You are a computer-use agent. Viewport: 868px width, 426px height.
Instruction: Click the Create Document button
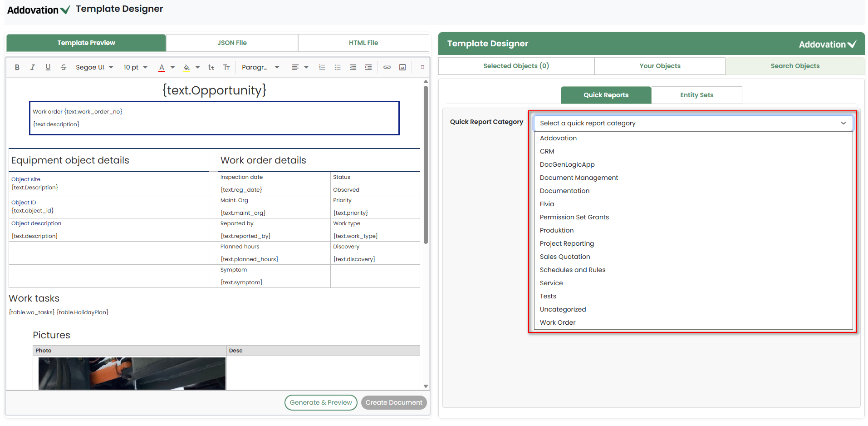click(x=394, y=402)
